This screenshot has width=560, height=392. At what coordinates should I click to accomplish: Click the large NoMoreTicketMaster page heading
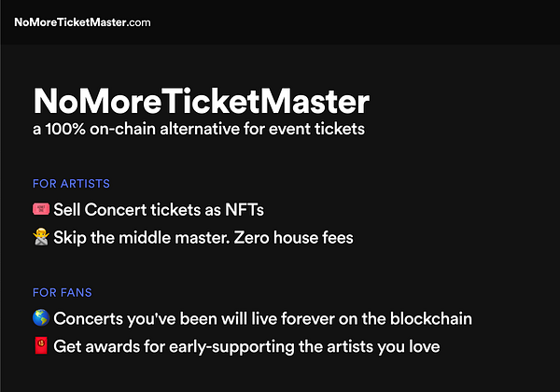pyautogui.click(x=201, y=101)
